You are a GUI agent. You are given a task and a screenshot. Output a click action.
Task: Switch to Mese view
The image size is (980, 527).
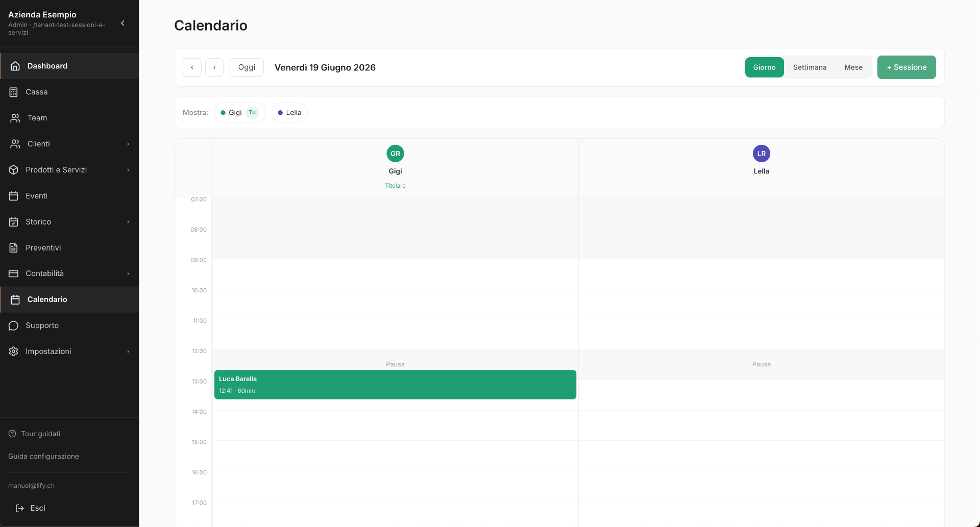pos(853,67)
